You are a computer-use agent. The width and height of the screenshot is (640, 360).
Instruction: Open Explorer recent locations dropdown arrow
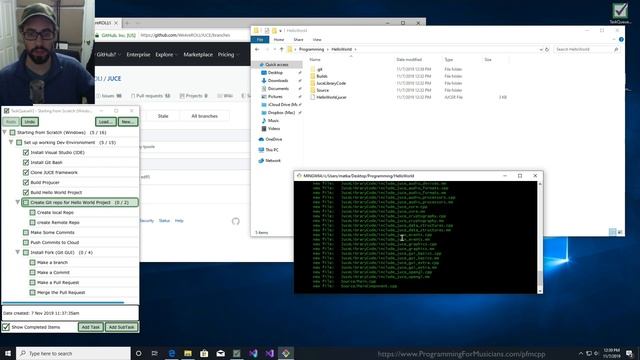point(274,49)
